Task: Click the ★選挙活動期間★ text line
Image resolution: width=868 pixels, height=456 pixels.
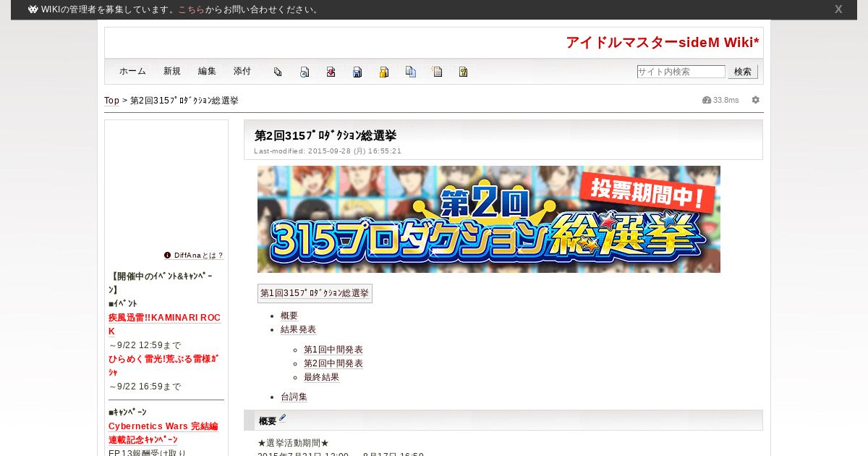Action: pos(294,443)
